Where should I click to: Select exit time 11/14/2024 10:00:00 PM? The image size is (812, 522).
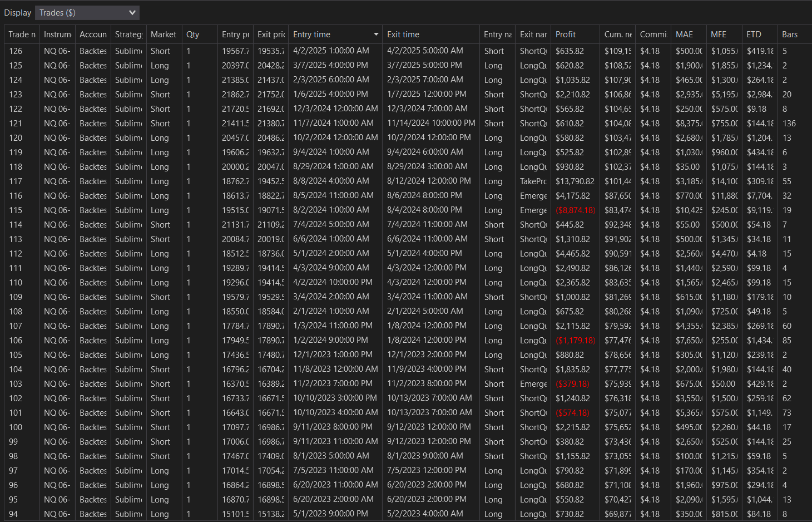tap(431, 124)
